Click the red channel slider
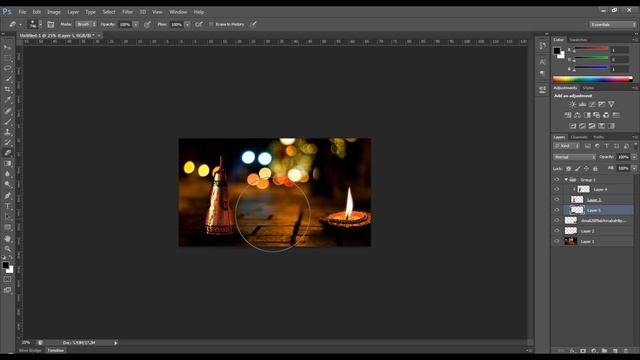The height and width of the screenshot is (360, 640). tap(591, 49)
